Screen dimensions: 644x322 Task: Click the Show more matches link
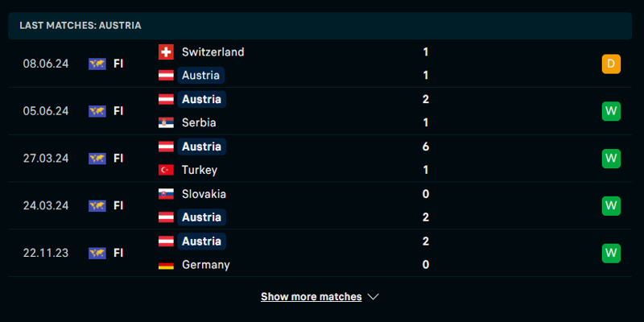[311, 297]
